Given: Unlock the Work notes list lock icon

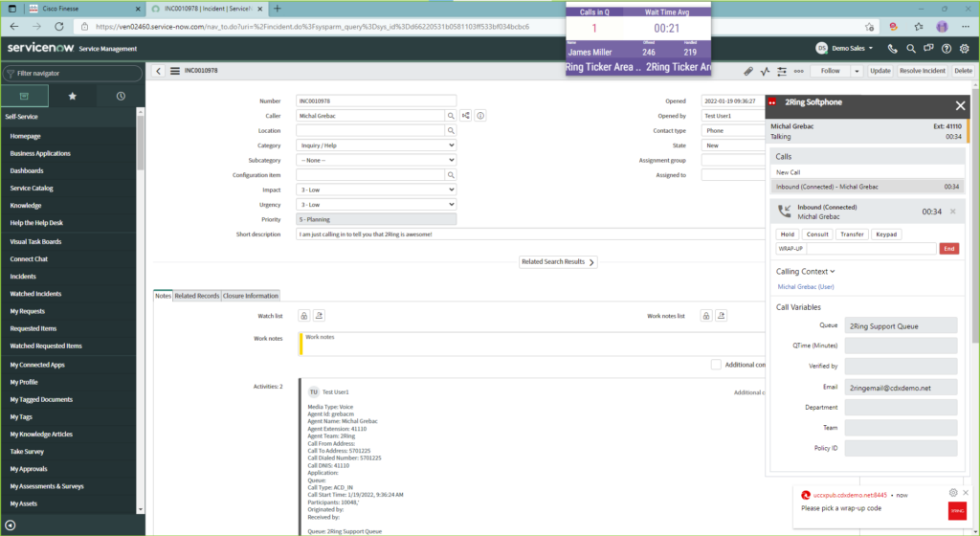Looking at the screenshot, I should pyautogui.click(x=706, y=316).
